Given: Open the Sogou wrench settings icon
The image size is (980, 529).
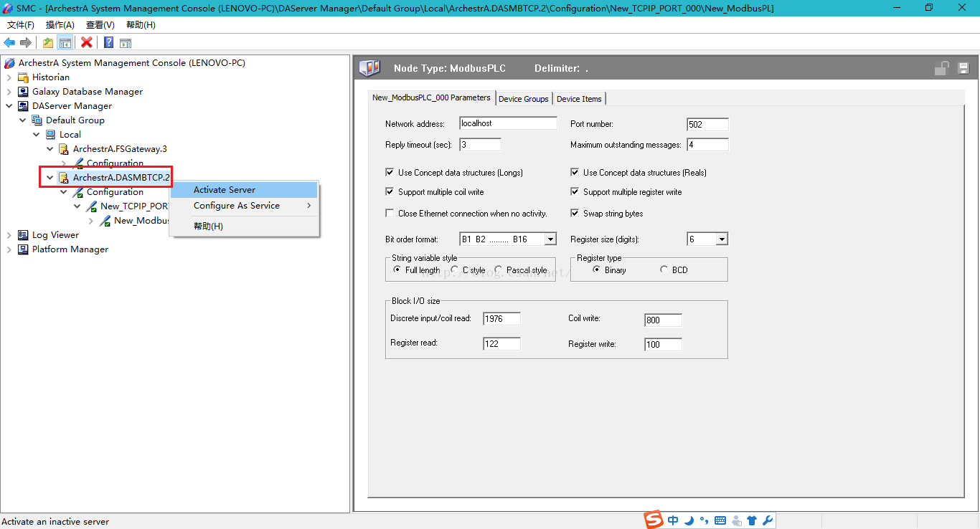Looking at the screenshot, I should (x=767, y=521).
